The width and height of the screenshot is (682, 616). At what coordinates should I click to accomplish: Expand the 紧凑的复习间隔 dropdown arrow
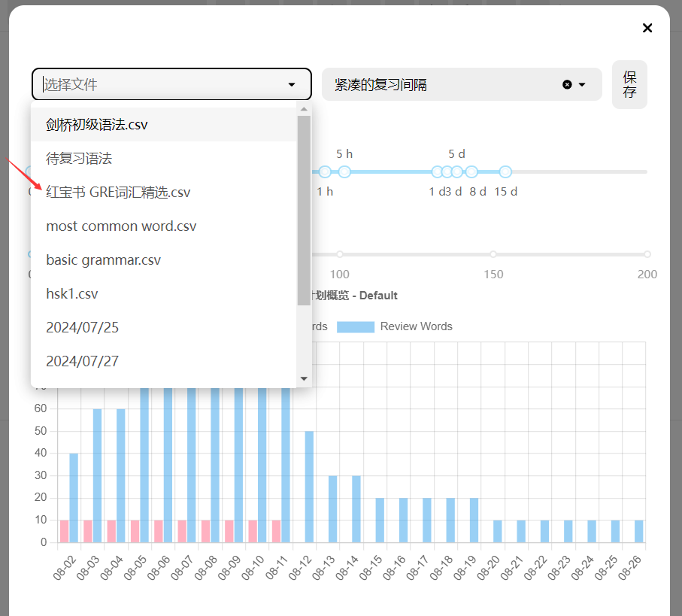pos(582,84)
